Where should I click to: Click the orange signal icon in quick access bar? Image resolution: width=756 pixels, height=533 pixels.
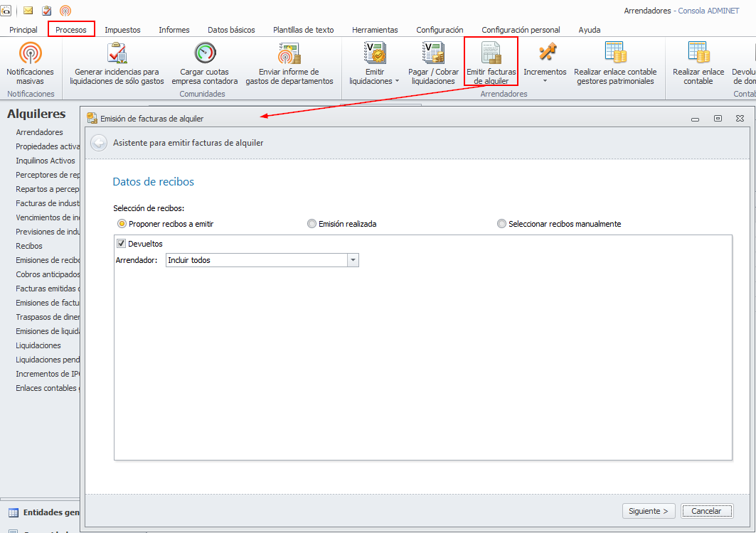point(65,10)
